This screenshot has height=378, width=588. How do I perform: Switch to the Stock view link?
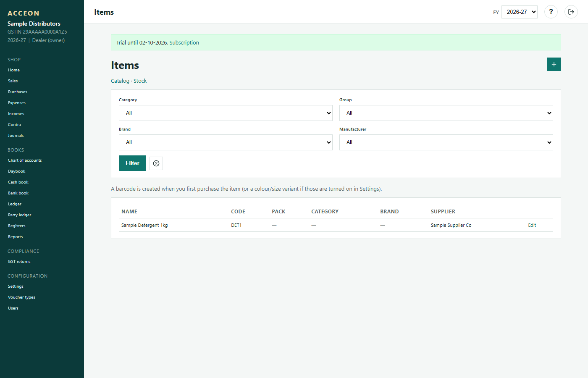(140, 81)
